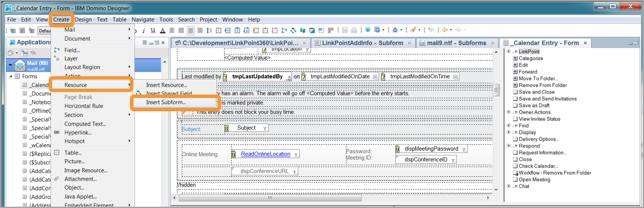Collapse the Forms tree node

click(11, 76)
